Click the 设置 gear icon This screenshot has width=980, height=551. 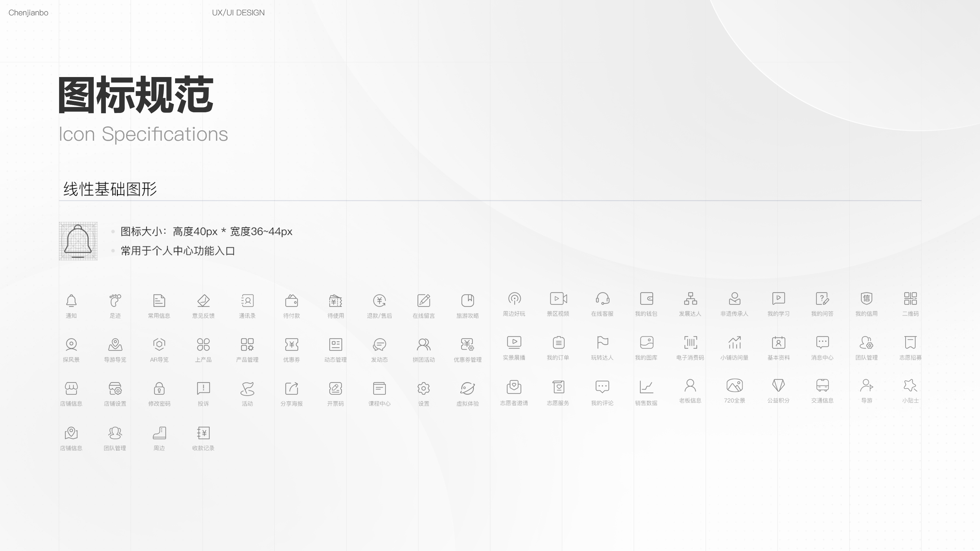click(423, 388)
